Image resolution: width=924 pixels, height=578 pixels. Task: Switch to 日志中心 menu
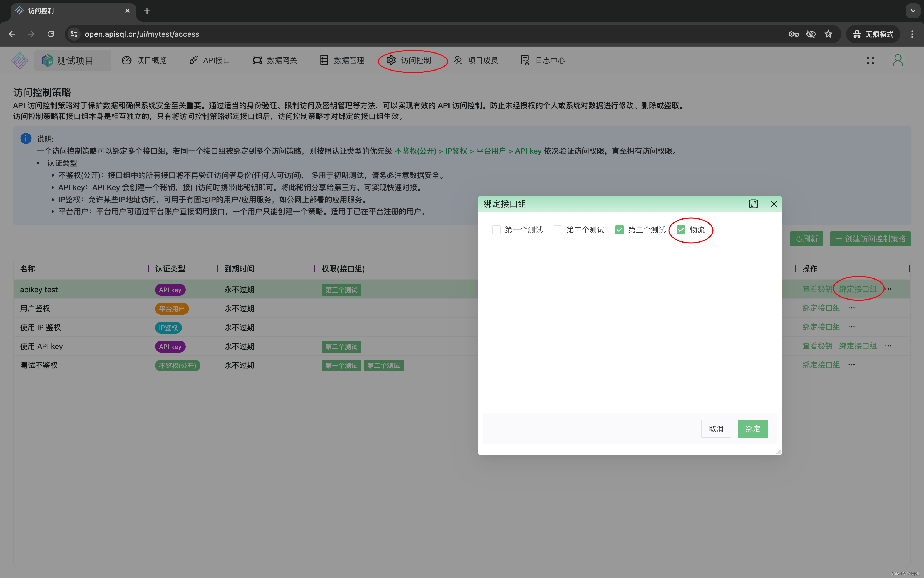click(x=543, y=60)
